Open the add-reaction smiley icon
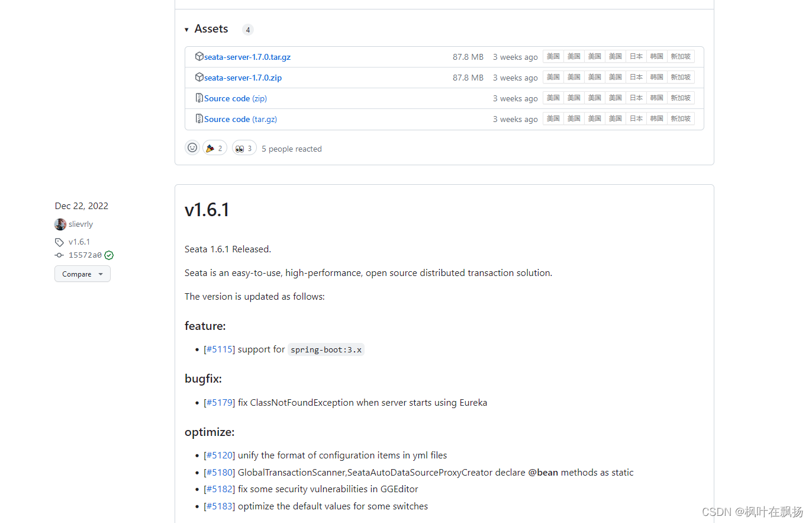Image resolution: width=812 pixels, height=523 pixels. [x=192, y=147]
